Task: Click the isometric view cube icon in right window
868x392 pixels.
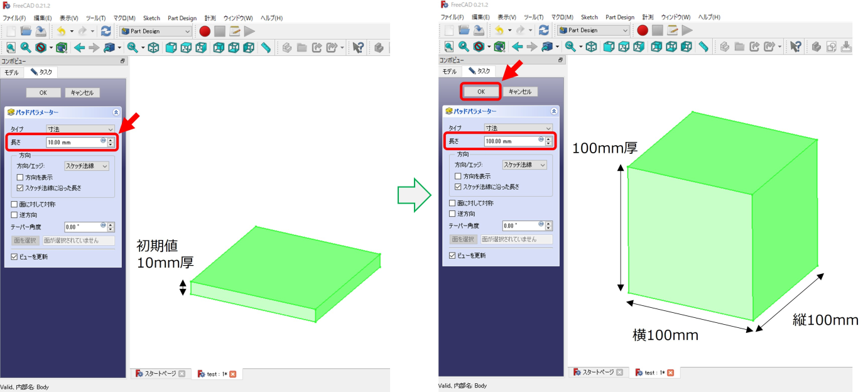Action: click(x=591, y=46)
